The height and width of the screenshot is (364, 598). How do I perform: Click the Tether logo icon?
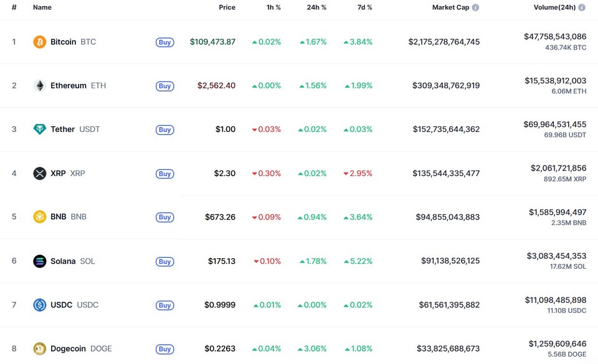(x=40, y=129)
